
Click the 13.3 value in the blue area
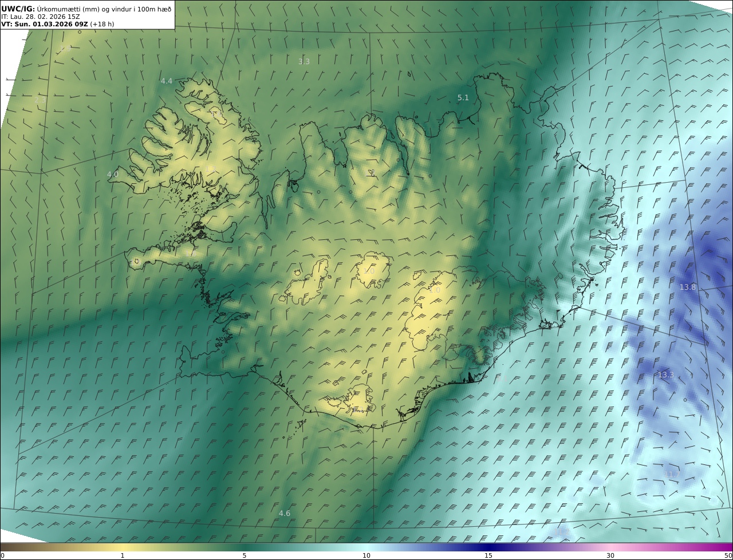[666, 375]
